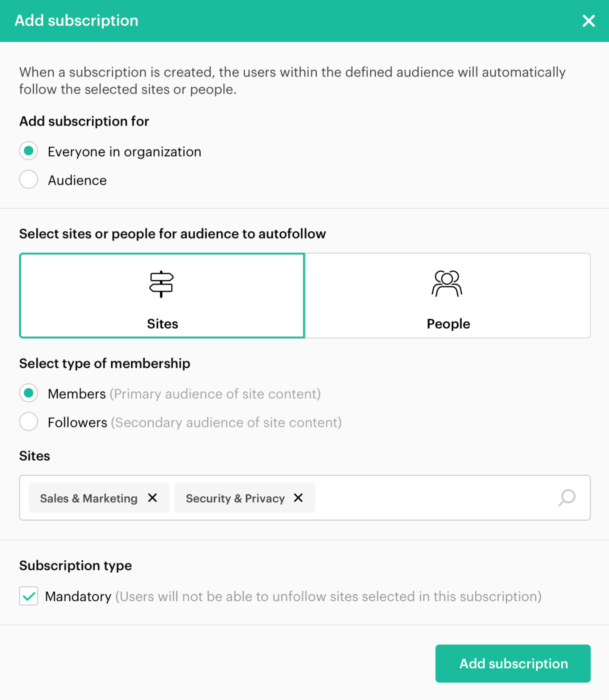
Task: Switch to the People autofollow tab label
Action: (x=448, y=324)
